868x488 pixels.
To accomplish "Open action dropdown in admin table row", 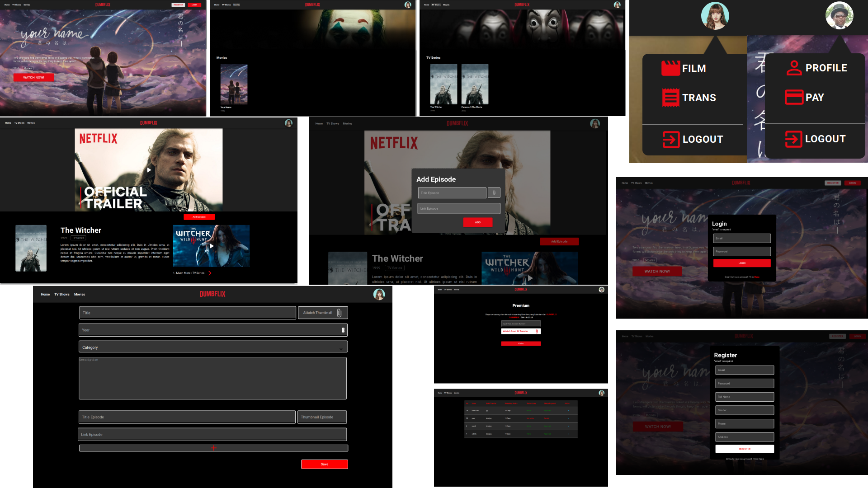I will [x=568, y=434].
